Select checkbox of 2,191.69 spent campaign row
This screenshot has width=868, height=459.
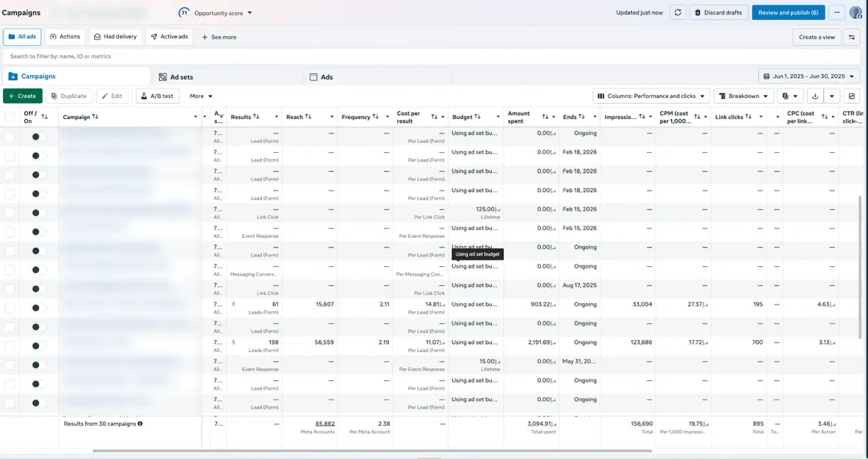tap(10, 346)
